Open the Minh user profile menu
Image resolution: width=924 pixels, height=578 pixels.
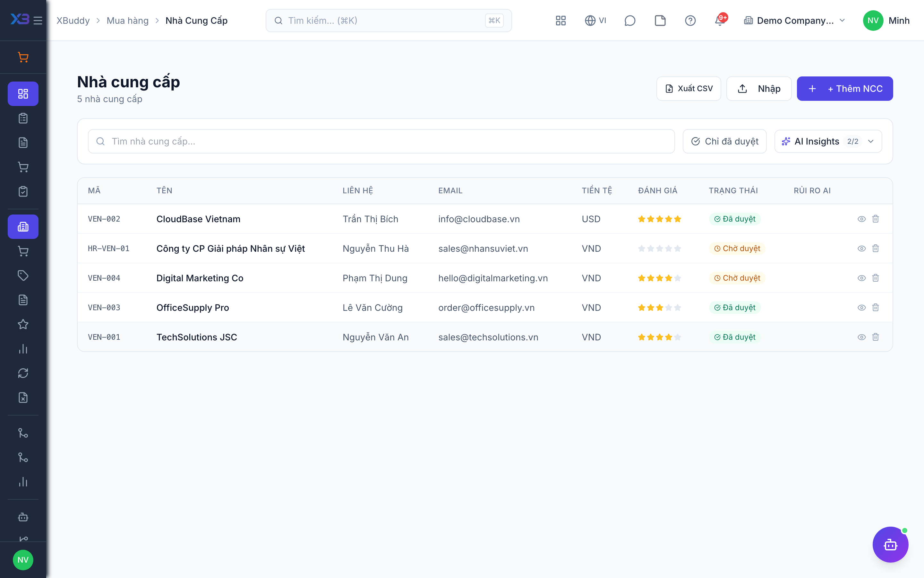[x=886, y=21]
